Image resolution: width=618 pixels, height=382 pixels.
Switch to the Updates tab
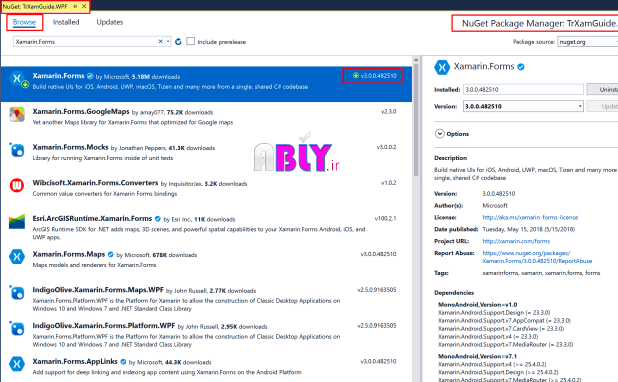point(110,22)
